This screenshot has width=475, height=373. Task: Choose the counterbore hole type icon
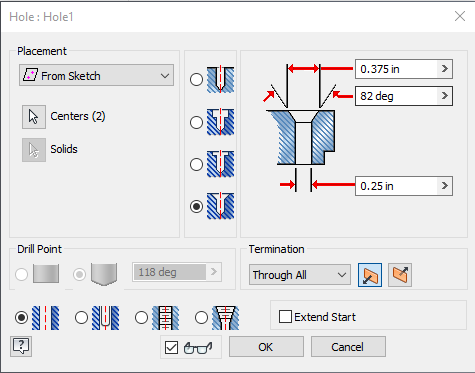tap(220, 122)
